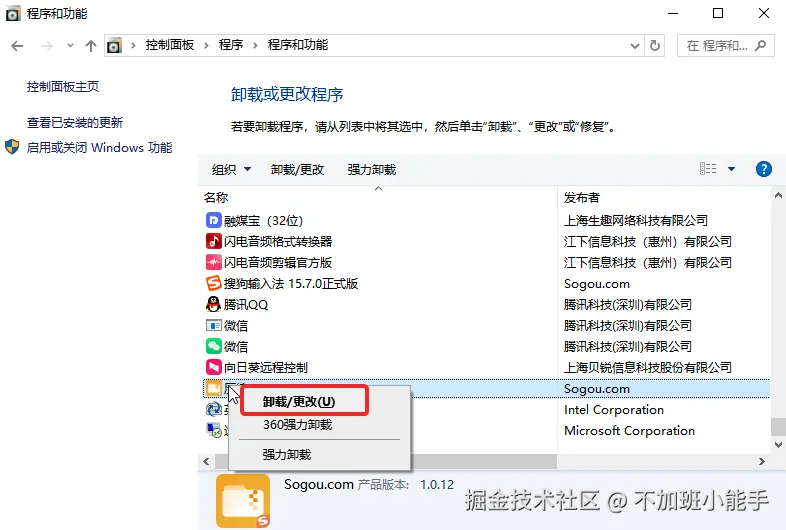Click the search box 在 程序和...
The height and width of the screenshot is (530, 786).
click(x=726, y=46)
